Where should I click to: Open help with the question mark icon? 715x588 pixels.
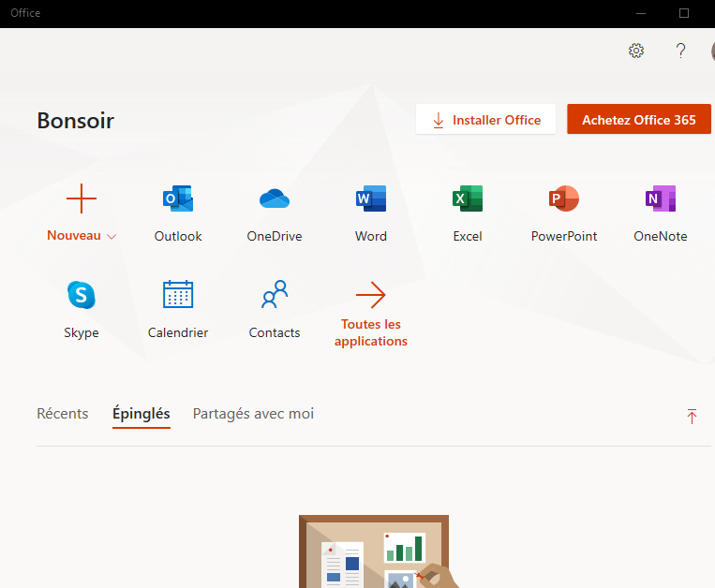(680, 51)
